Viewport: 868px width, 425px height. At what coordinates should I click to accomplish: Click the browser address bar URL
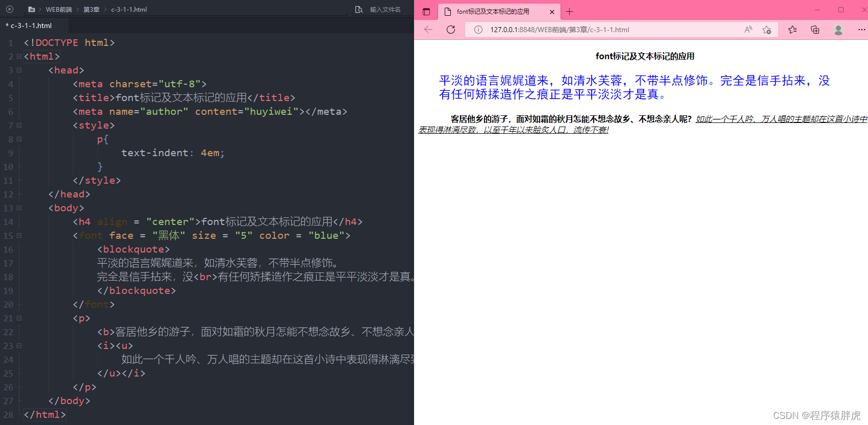click(559, 30)
